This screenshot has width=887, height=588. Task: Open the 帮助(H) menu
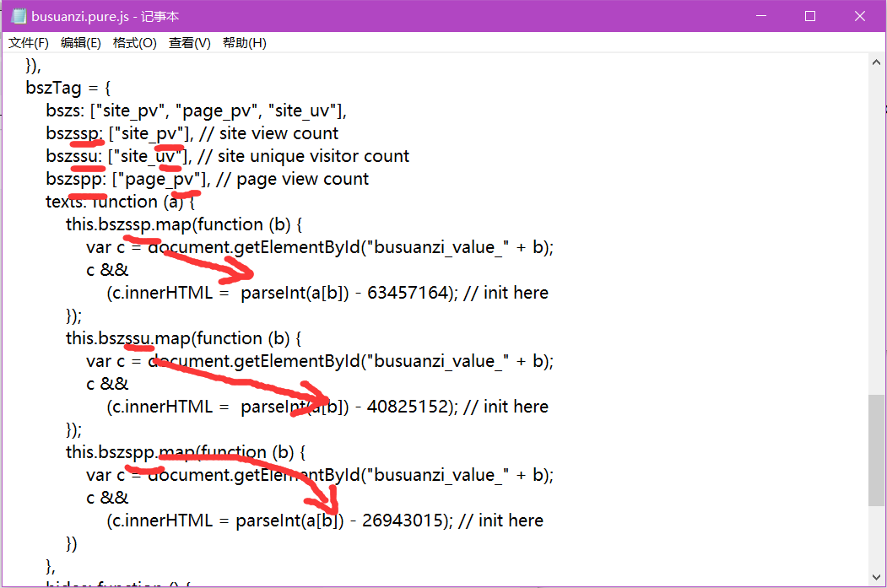245,42
